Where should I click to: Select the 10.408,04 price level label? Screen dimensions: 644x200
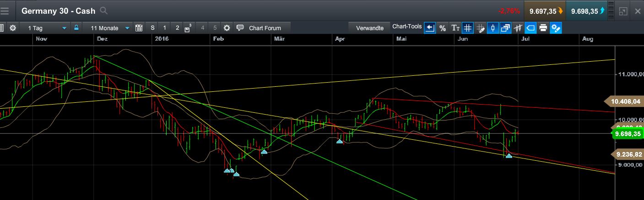pos(624,102)
